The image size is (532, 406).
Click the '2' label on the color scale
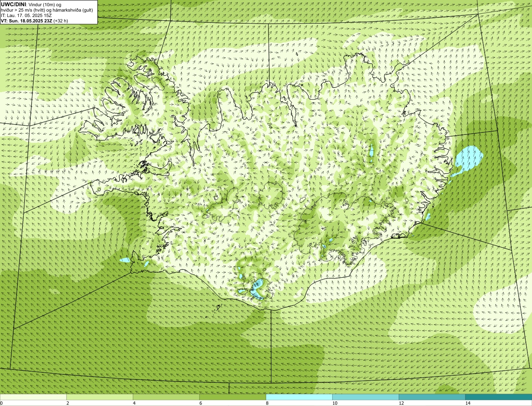(x=67, y=403)
